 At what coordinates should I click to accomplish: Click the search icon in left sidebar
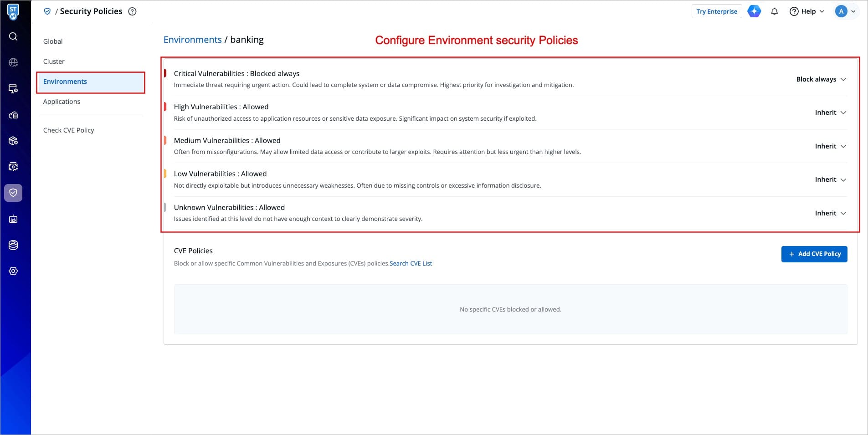pos(13,36)
